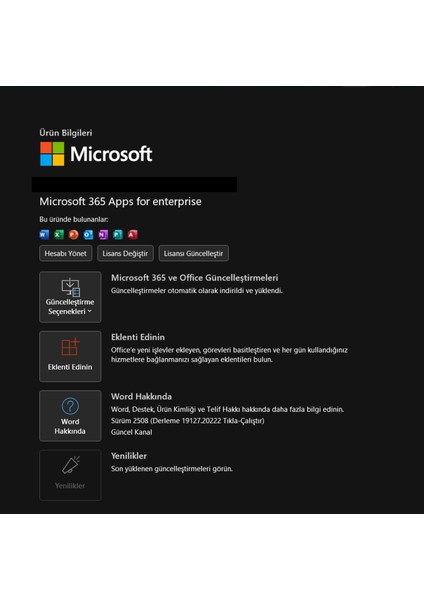Image resolution: width=424 pixels, height=600 pixels.
Task: Select Microsoft 365 Apps for enterprise text
Action: (x=121, y=202)
